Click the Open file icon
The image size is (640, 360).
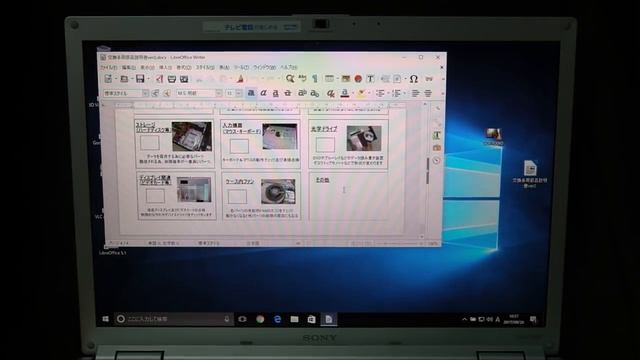(x=124, y=79)
